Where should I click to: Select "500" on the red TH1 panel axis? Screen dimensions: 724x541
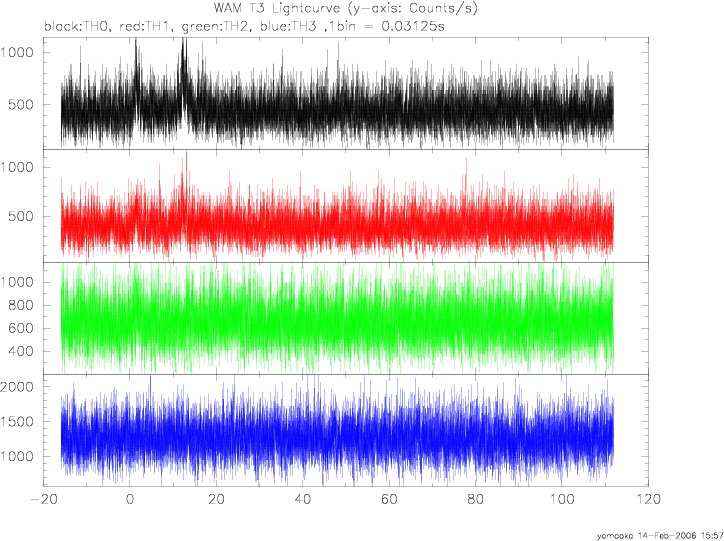pyautogui.click(x=21, y=216)
